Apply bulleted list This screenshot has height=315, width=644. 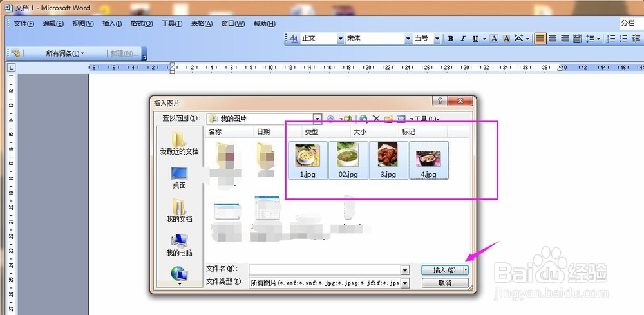624,39
